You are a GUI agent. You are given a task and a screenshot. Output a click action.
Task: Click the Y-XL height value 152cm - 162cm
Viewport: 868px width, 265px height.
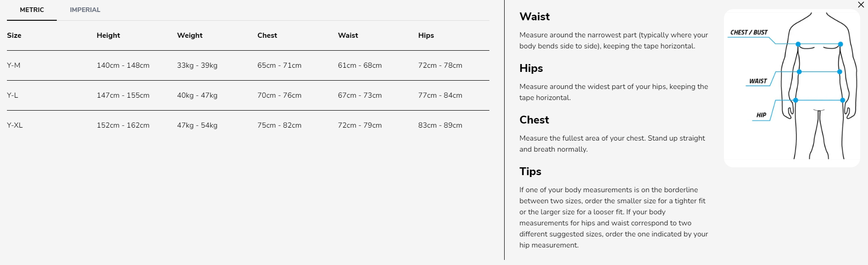(123, 125)
